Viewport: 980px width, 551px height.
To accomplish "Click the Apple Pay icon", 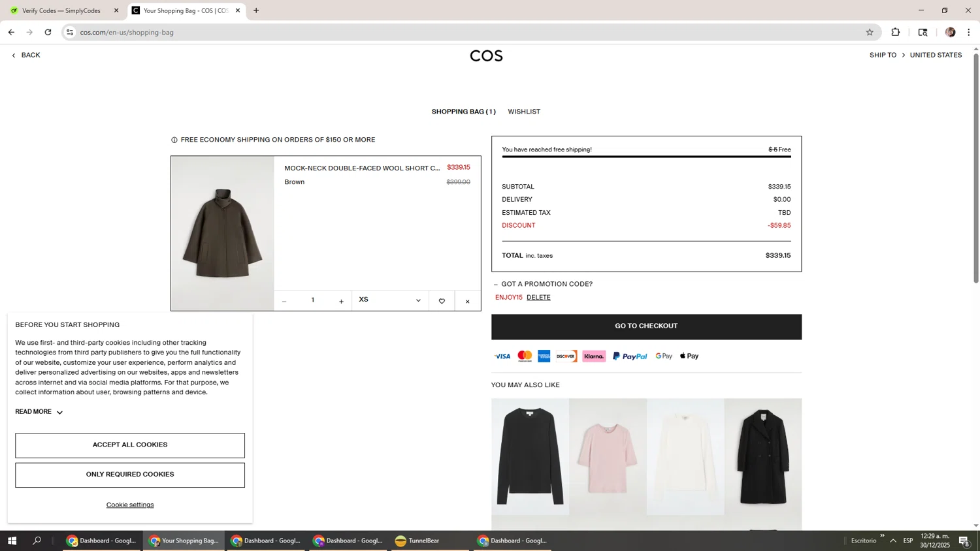I will tap(689, 356).
